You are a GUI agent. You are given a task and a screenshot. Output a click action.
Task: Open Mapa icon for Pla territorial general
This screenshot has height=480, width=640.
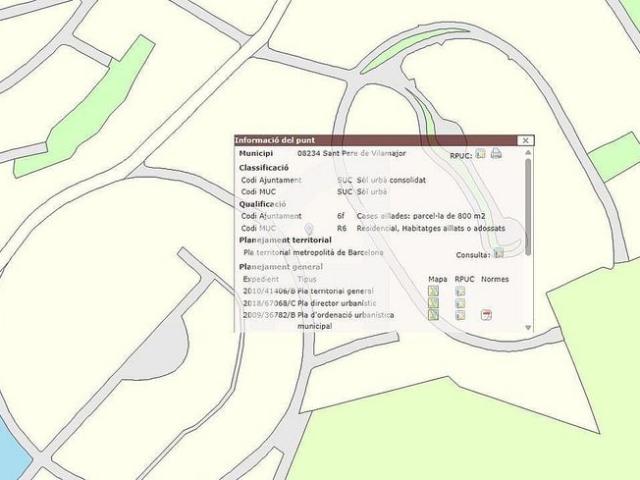[x=433, y=291]
